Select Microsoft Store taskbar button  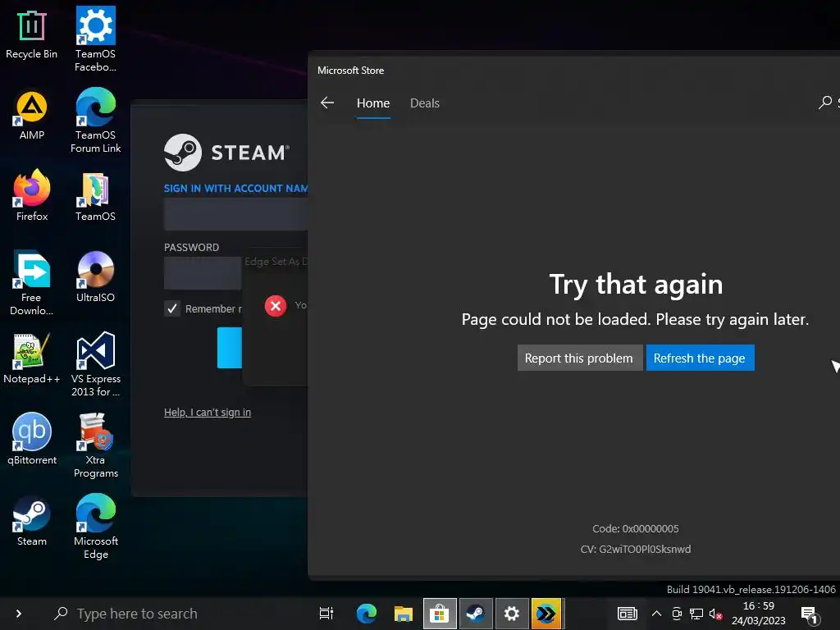click(x=440, y=614)
